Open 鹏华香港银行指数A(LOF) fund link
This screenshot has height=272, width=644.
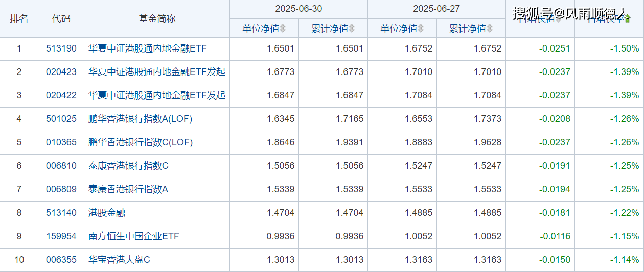coord(141,119)
